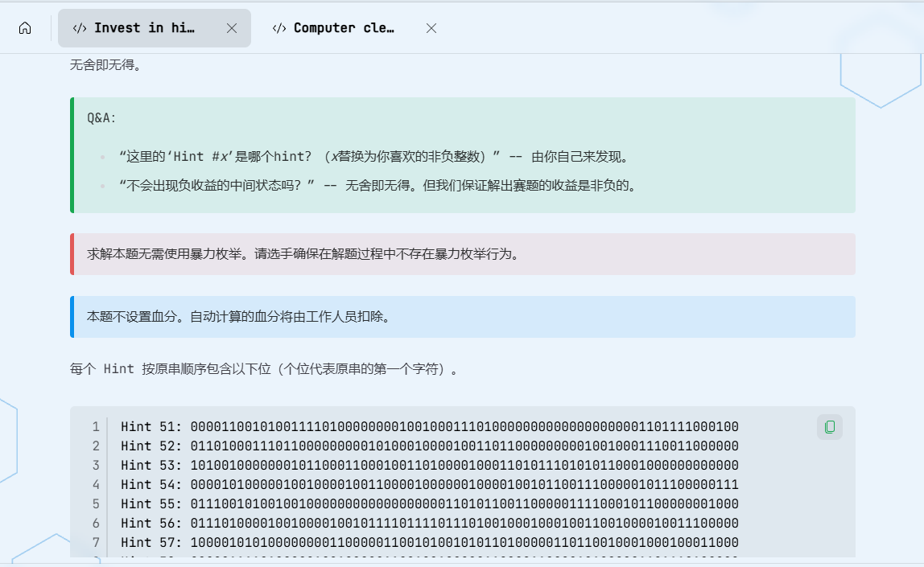This screenshot has width=924, height=567.
Task: Click the Q&A item about 'Hint #x'
Action: [x=375, y=157]
